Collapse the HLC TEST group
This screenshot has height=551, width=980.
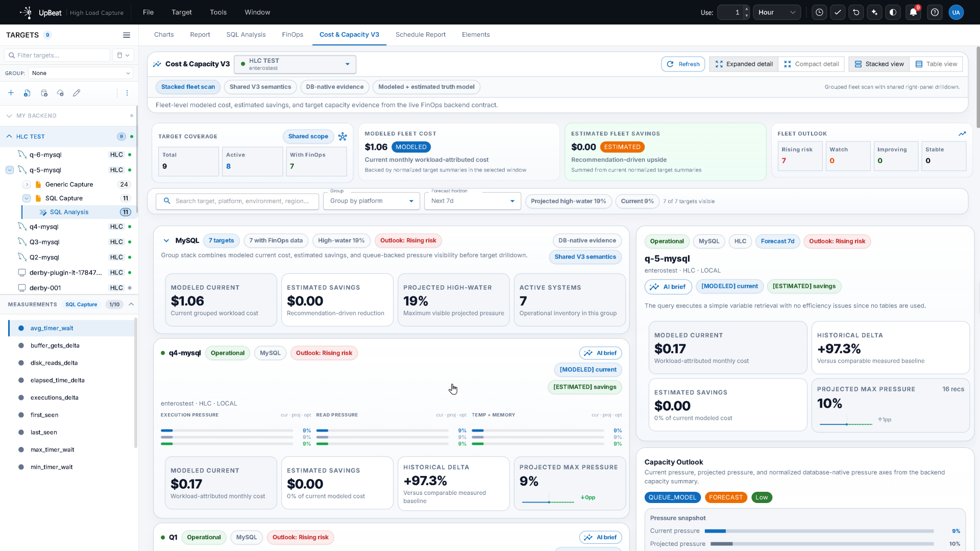coord(9,137)
